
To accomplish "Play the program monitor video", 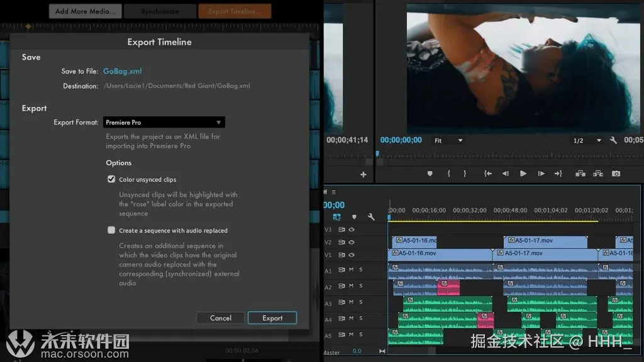I will (523, 173).
